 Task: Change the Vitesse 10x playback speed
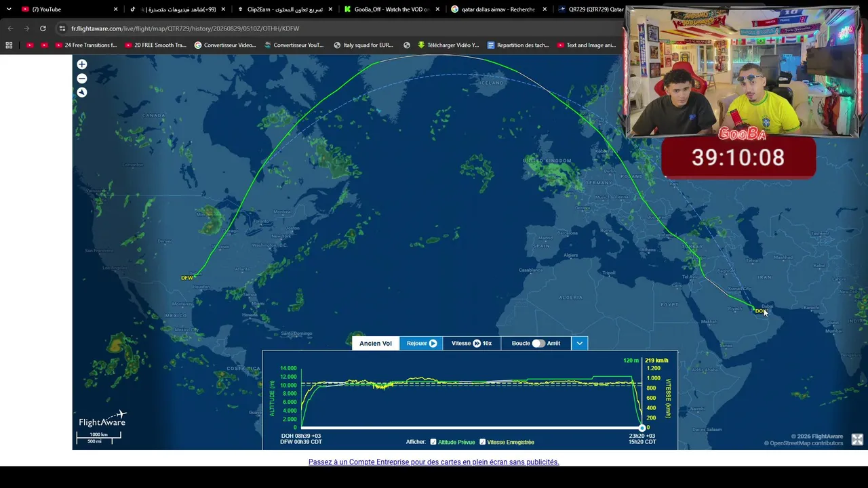coord(472,344)
